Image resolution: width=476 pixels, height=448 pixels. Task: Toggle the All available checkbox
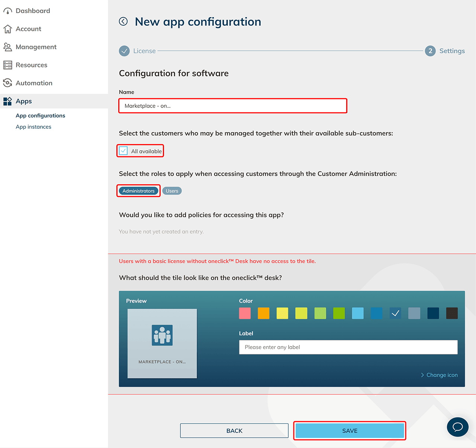[x=123, y=151]
